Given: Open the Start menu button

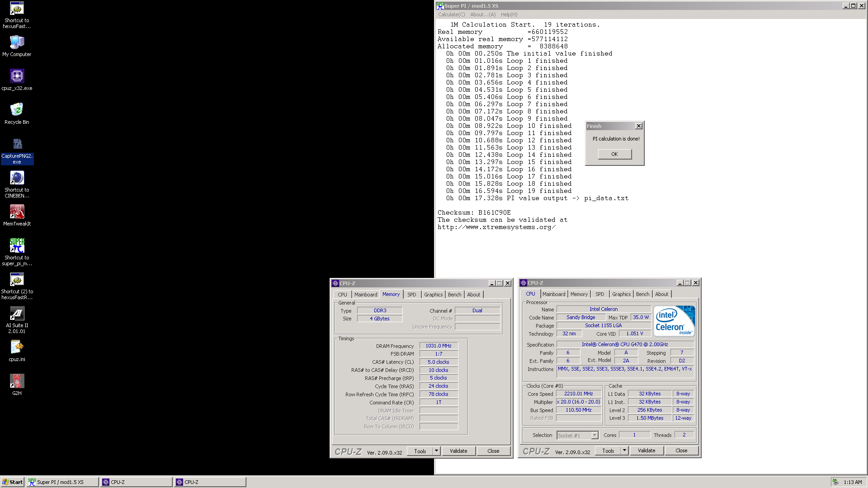Looking at the screenshot, I should coord(13,482).
